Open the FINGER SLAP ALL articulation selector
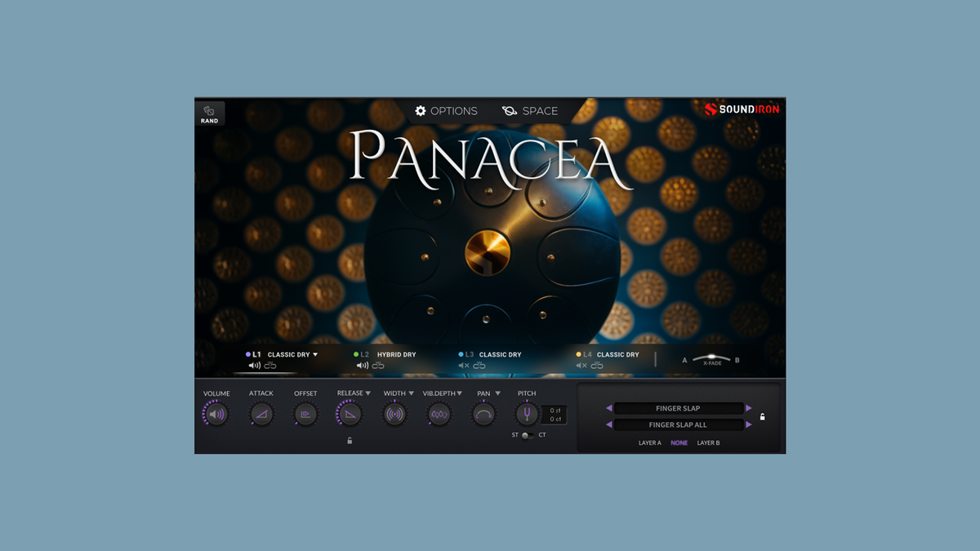This screenshot has width=980, height=551. click(679, 424)
